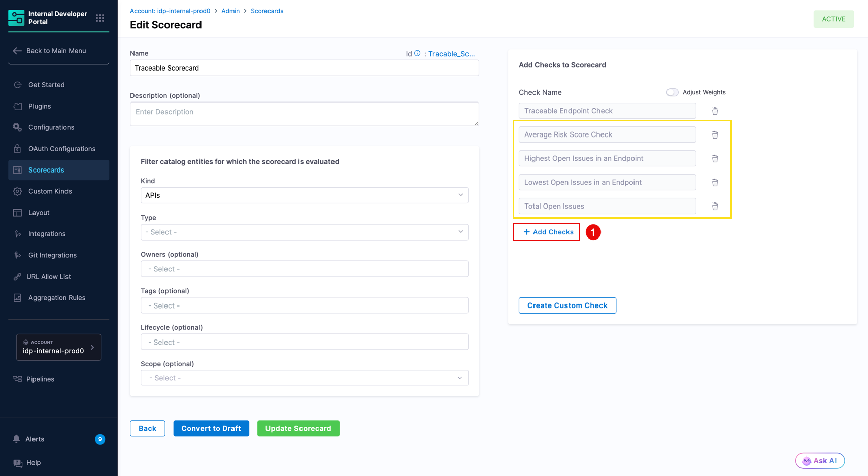Screen dimensions: 868x476
Task: Delete the Traceable Endpoint Check row
Action: [715, 111]
